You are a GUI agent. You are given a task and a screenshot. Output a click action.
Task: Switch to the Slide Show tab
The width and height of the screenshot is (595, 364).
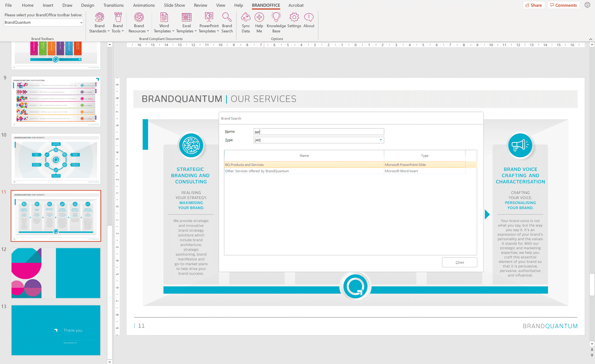174,5
